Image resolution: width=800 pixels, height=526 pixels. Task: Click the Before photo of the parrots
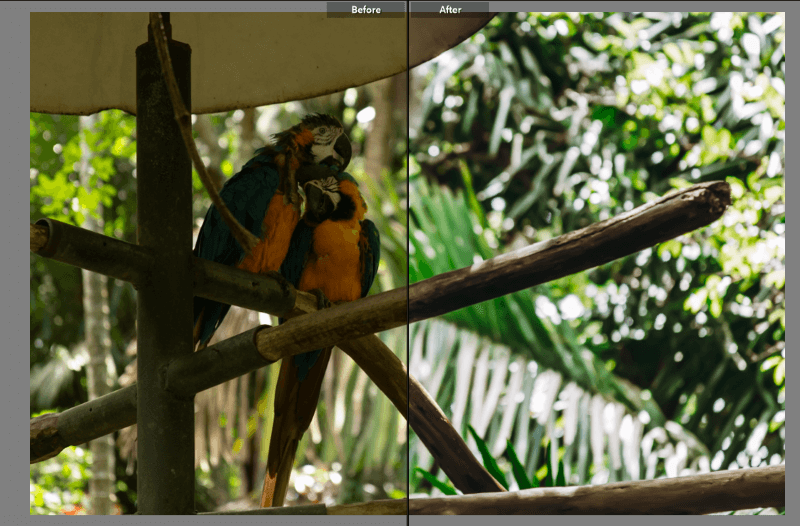(218, 263)
